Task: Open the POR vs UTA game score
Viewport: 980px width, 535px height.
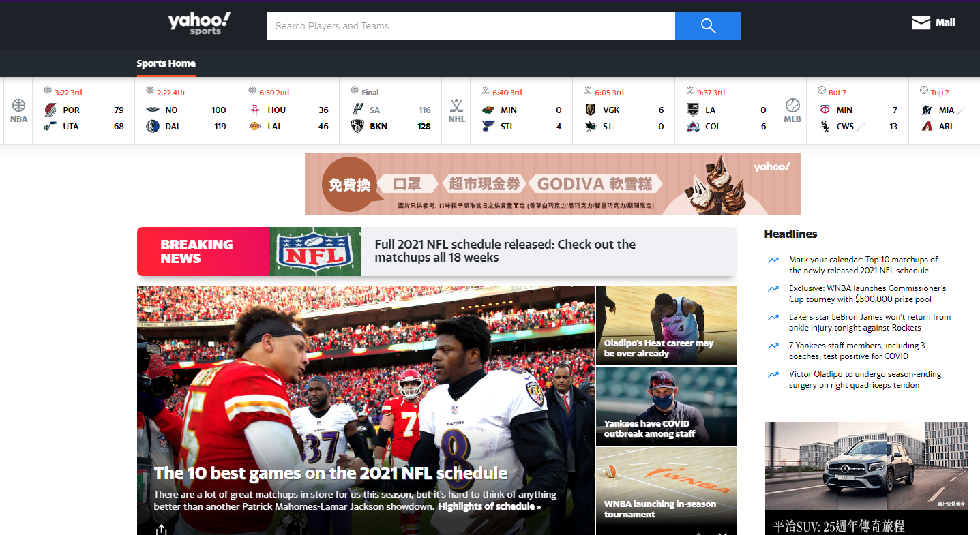Action: click(x=84, y=118)
